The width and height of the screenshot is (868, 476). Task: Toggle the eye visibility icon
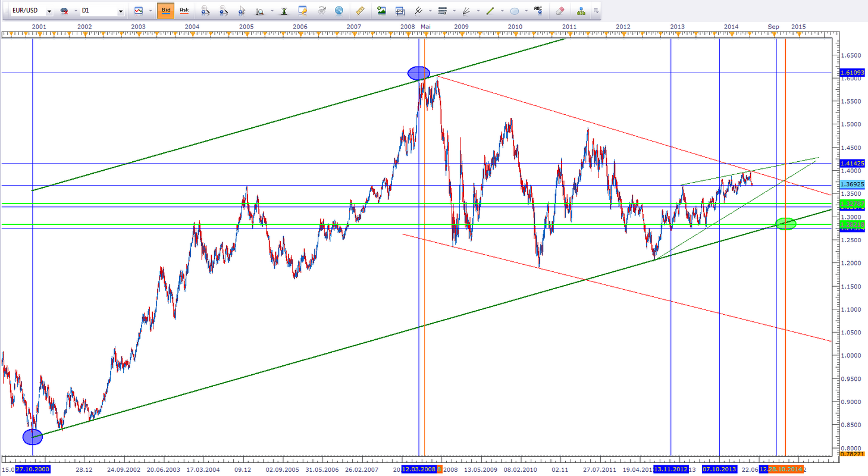[x=321, y=11]
